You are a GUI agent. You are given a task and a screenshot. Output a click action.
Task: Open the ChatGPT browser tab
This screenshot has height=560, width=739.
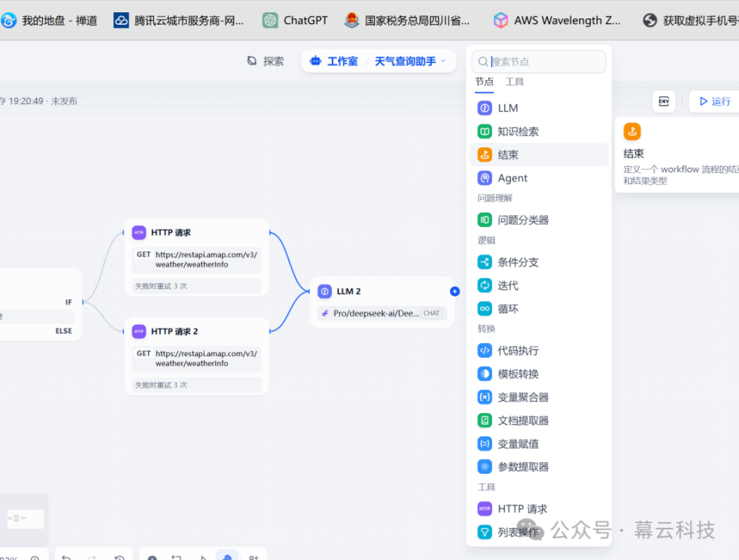(x=295, y=20)
